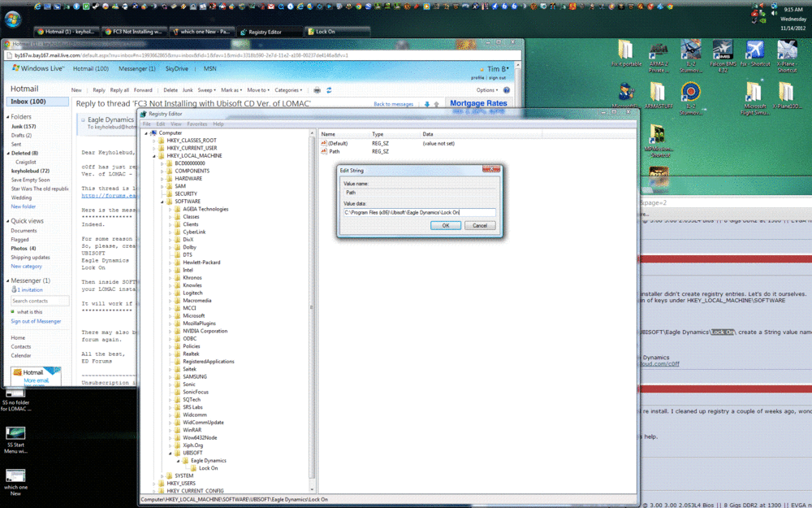812x508 pixels.
Task: Open the Falcon BMS 4.32 desktop shortcut
Action: [722, 49]
